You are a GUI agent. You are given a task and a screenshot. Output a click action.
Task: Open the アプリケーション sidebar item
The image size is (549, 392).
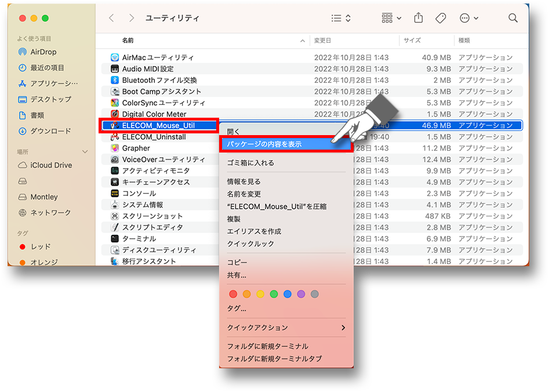tap(48, 84)
